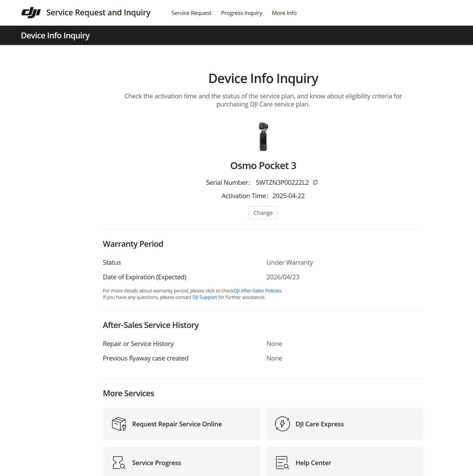
Task: Click the serial number text 5WTZN3P00222L2
Action: (x=282, y=183)
